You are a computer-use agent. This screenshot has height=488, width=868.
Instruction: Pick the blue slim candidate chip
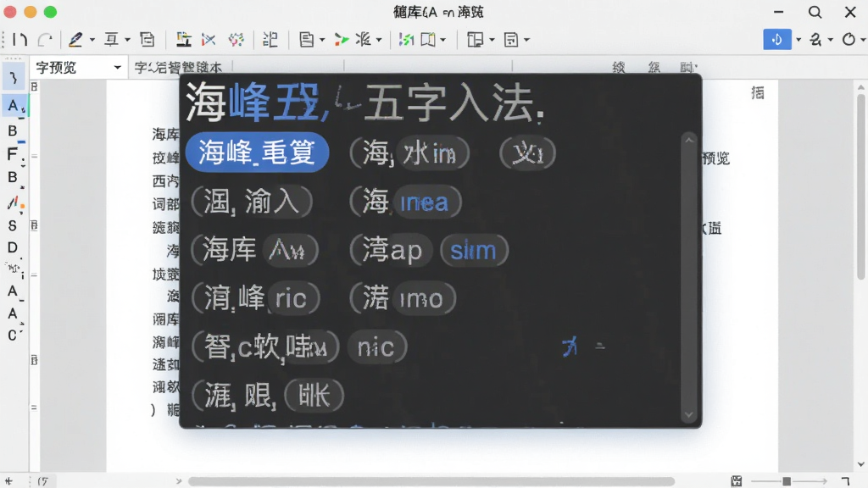point(473,250)
